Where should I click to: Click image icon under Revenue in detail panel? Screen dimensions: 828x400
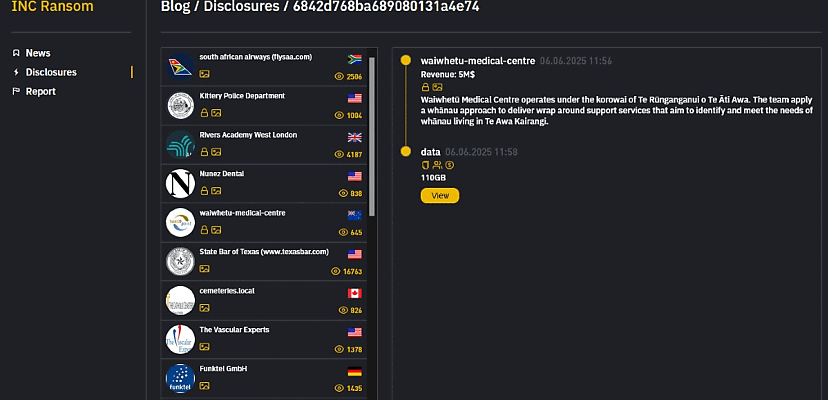pos(437,87)
